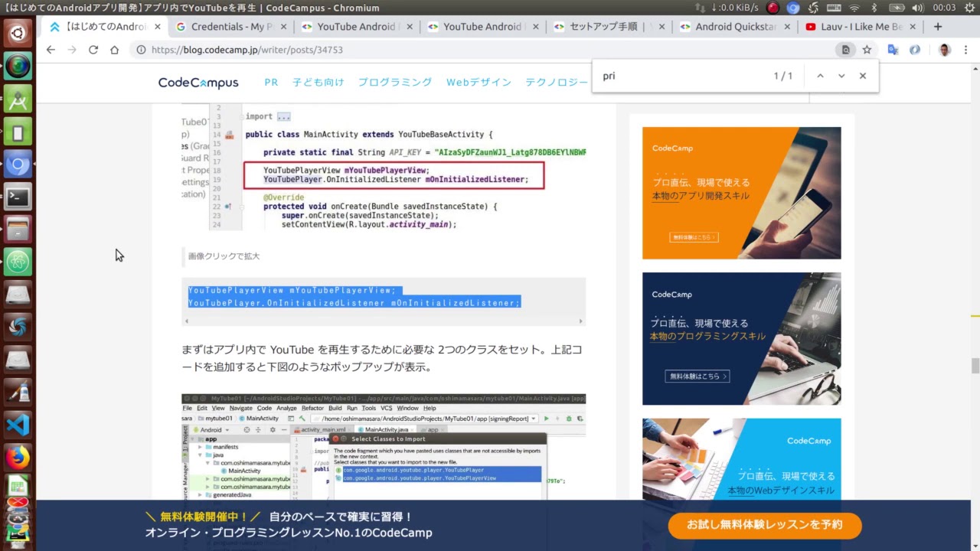Open the Ubuntu dash search launcher
980x551 pixels.
18,33
